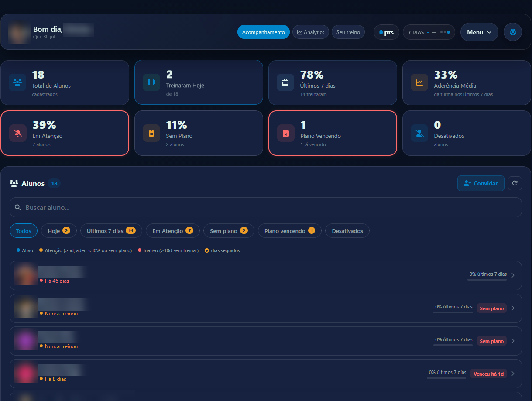Open the Total de Alunos card
The width and height of the screenshot is (532, 401).
pyautogui.click(x=65, y=82)
